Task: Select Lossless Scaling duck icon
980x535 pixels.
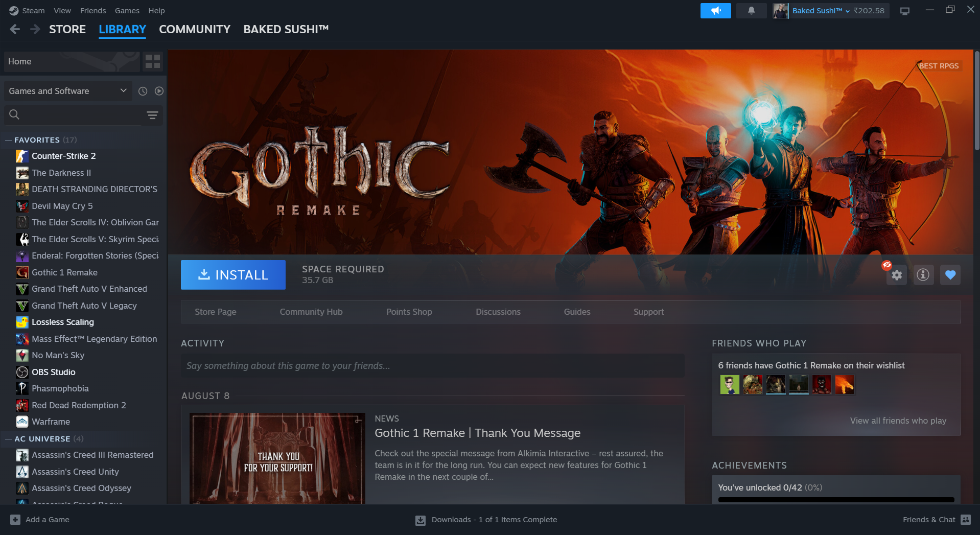Action: pyautogui.click(x=22, y=322)
